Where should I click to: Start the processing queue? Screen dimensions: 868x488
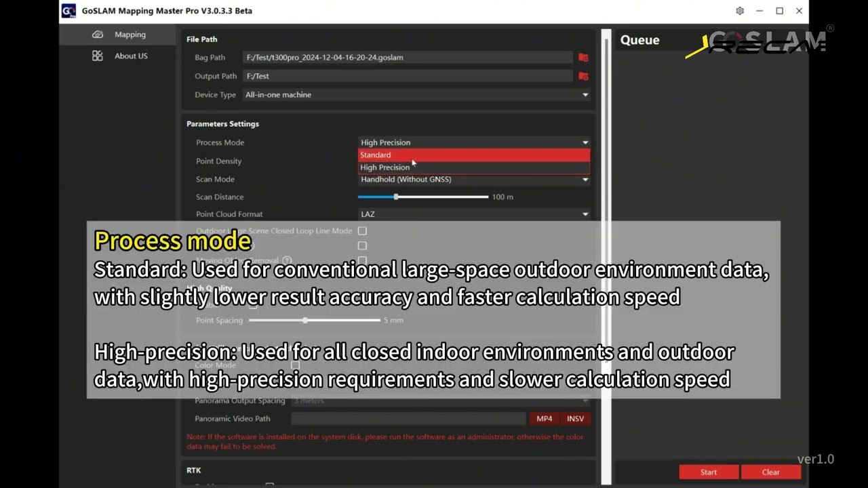(x=709, y=472)
